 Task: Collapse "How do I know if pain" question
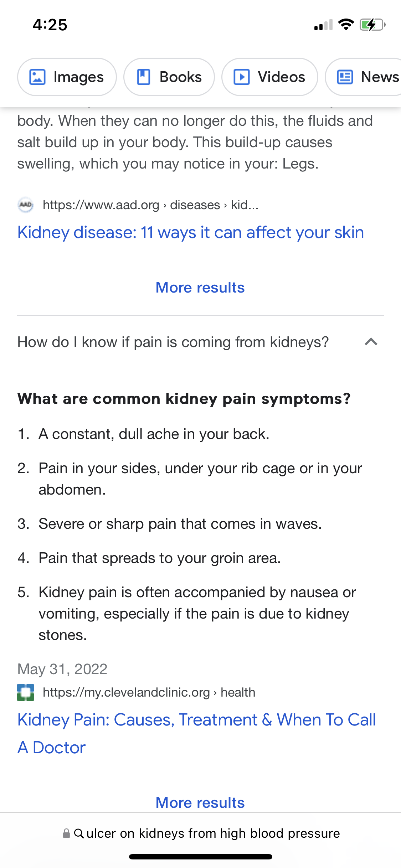click(173, 342)
